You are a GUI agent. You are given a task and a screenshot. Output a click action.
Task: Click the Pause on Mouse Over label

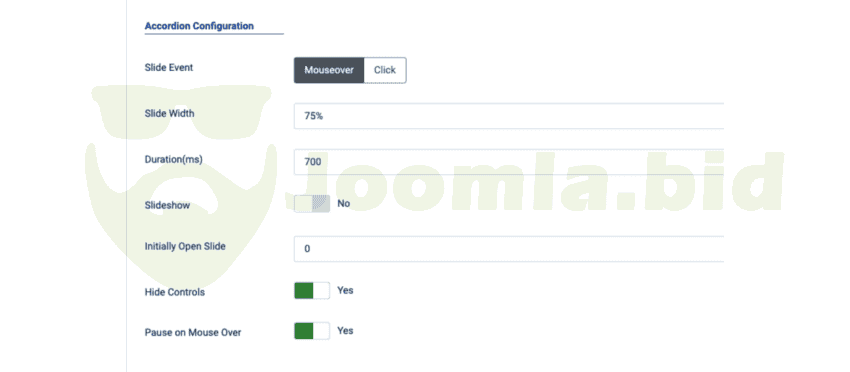pos(193,332)
